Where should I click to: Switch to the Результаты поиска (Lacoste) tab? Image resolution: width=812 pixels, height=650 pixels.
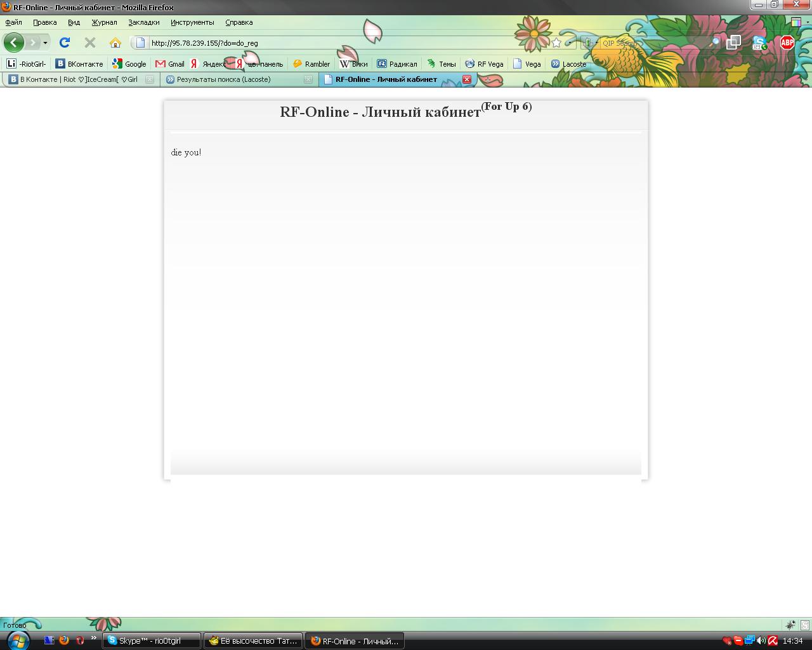239,79
